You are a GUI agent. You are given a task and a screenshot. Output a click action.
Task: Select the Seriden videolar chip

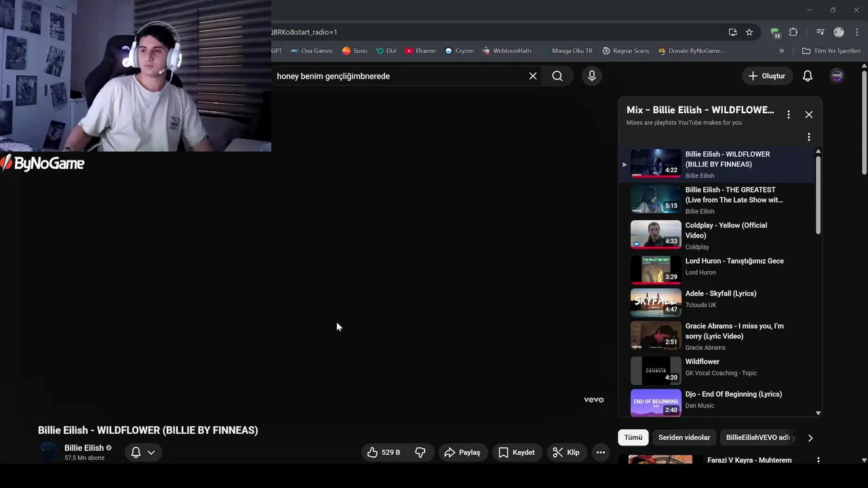click(684, 438)
